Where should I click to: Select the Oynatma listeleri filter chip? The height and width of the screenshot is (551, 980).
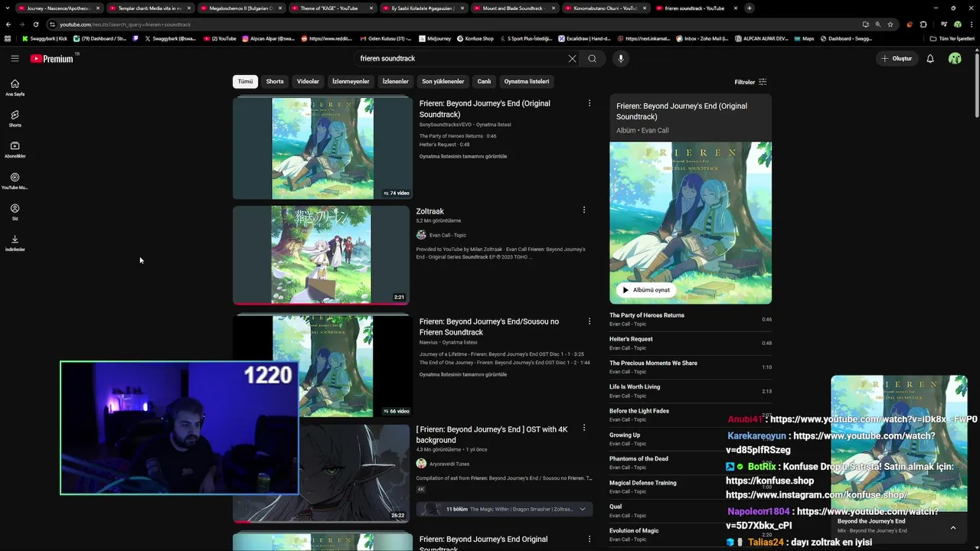point(527,81)
